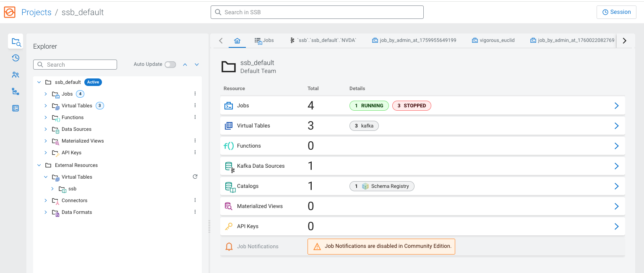Viewport: 644px width, 273px height.
Task: Click the Schema Registry badge
Action: pos(382,186)
